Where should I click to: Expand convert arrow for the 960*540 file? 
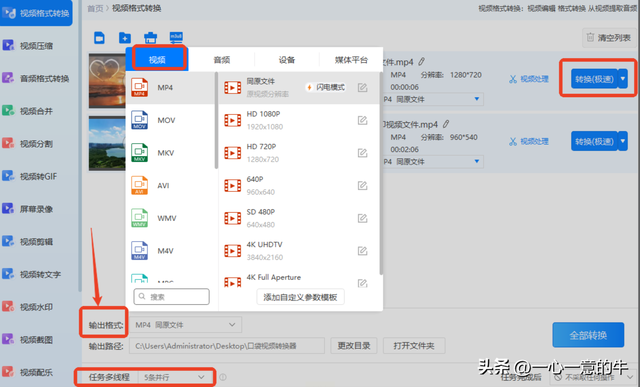coord(623,141)
